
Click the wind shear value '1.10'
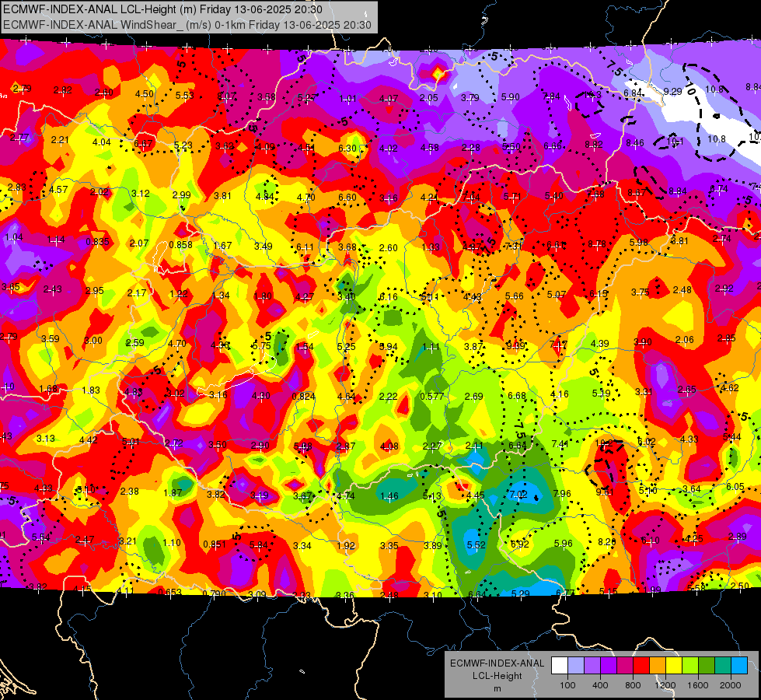[x=172, y=543]
